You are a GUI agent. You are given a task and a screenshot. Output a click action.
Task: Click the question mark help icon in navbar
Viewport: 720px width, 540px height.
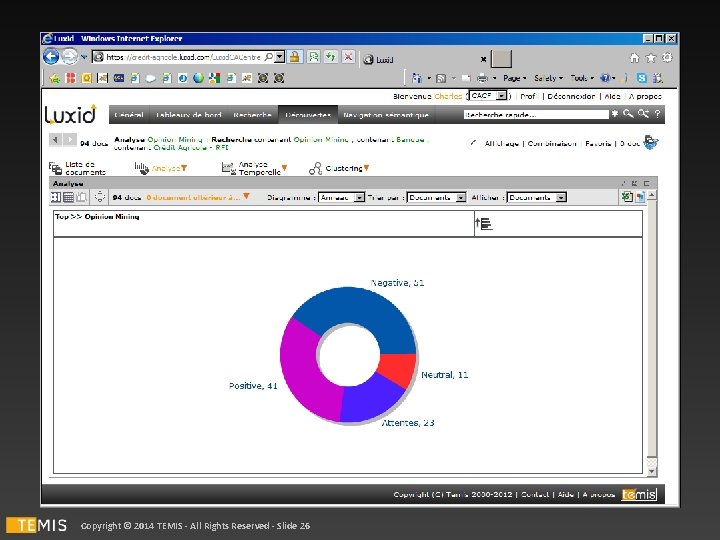pyautogui.click(x=658, y=113)
